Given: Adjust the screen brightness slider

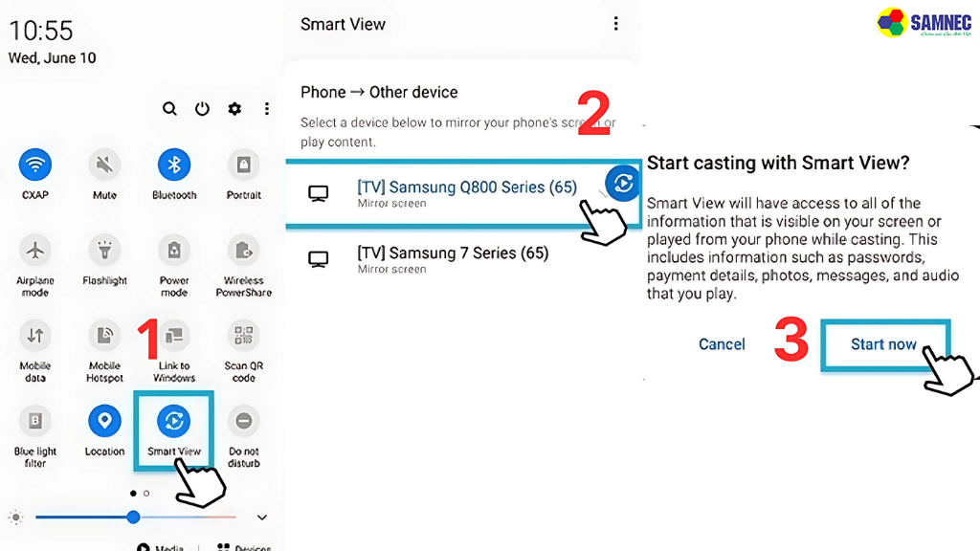Looking at the screenshot, I should [x=133, y=517].
